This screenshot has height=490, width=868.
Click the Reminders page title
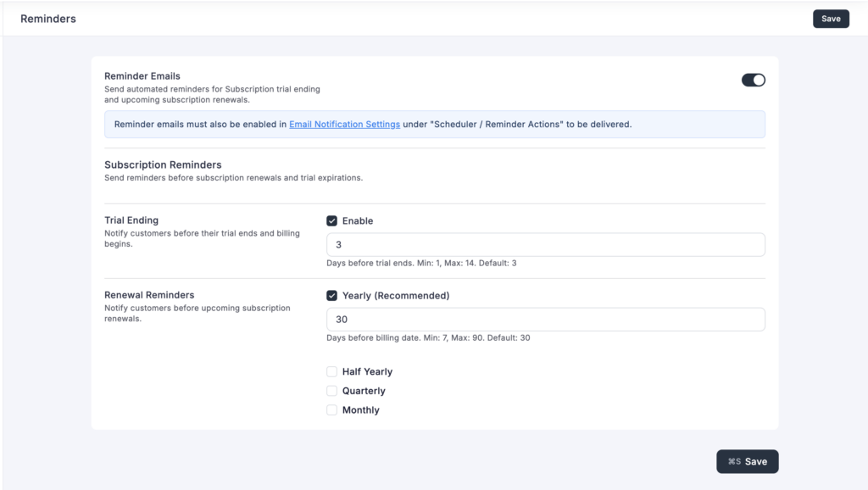[48, 19]
